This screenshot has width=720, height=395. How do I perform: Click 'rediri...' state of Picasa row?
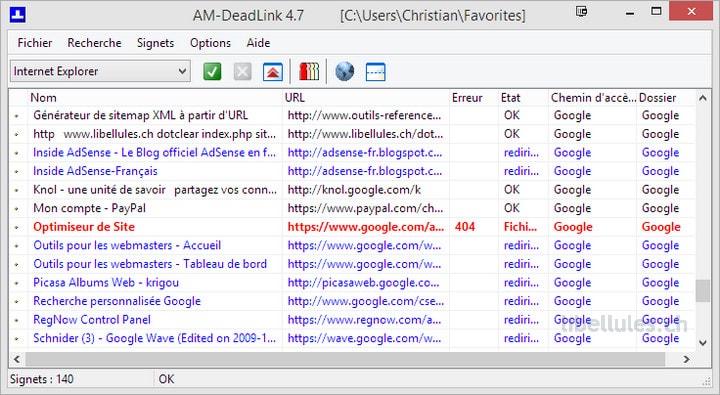pos(521,282)
